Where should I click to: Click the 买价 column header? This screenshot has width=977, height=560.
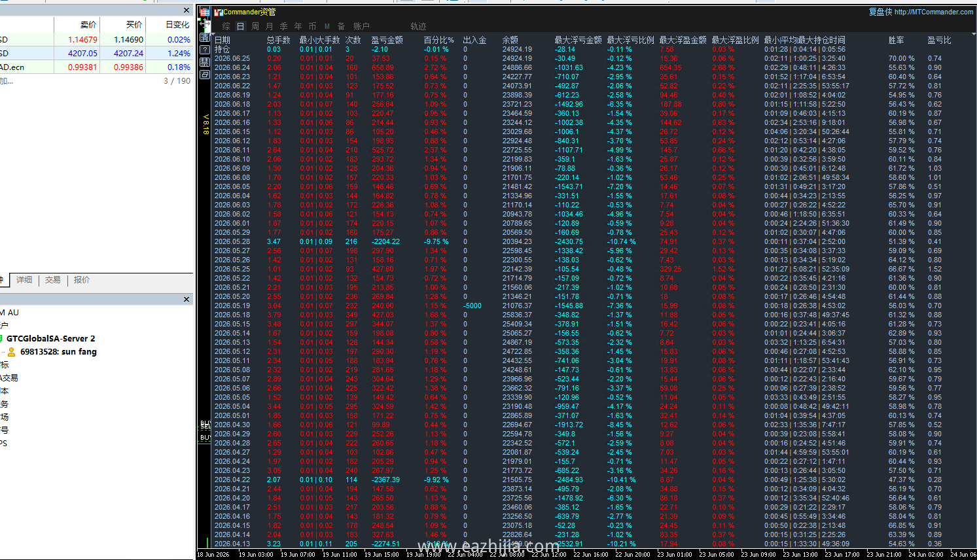[x=134, y=24]
